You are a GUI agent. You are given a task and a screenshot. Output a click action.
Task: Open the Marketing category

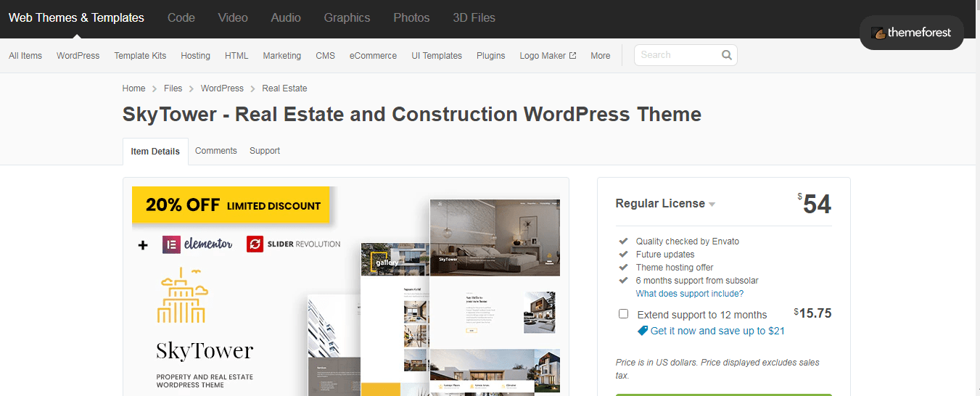[x=282, y=56]
